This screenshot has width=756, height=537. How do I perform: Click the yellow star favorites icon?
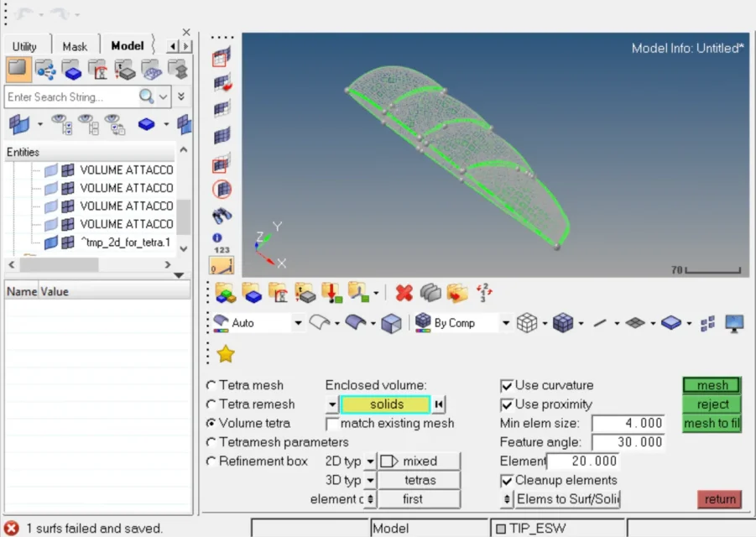click(226, 354)
